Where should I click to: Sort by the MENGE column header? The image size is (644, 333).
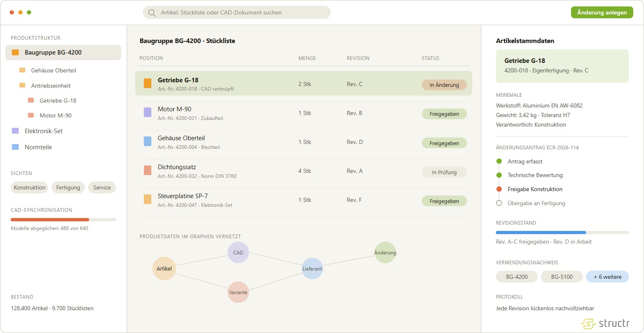coord(307,58)
